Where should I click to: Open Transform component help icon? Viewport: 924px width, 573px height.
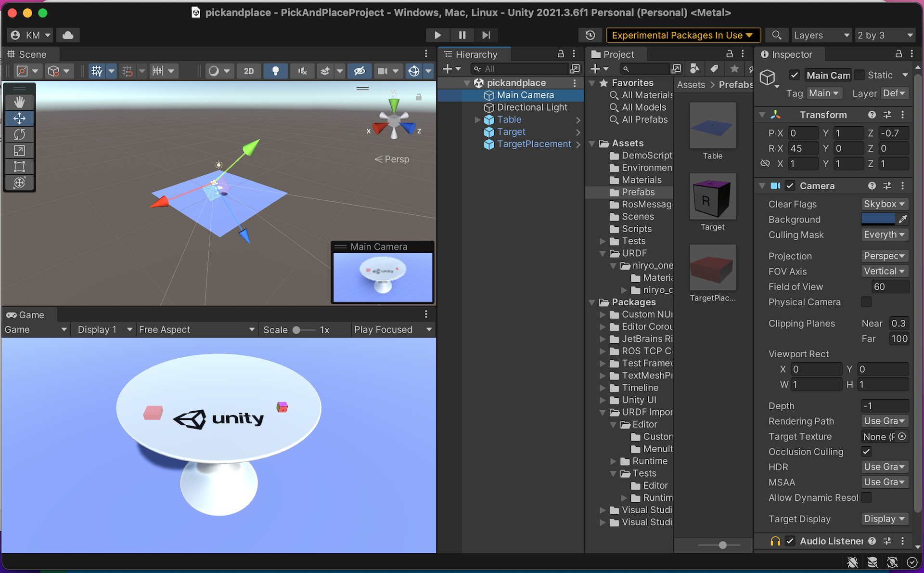872,115
